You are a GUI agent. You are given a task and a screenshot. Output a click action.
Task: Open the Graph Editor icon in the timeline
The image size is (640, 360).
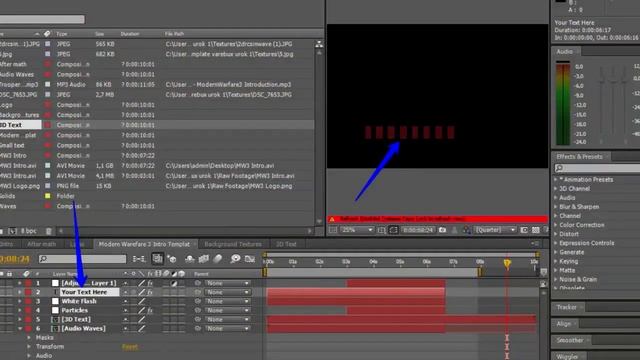pos(249,259)
